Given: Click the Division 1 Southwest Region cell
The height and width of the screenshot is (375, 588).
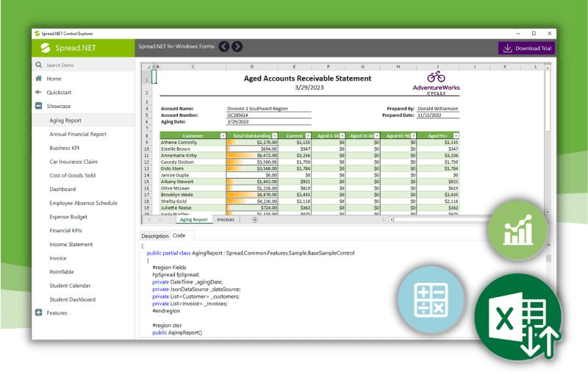Looking at the screenshot, I should point(269,108).
